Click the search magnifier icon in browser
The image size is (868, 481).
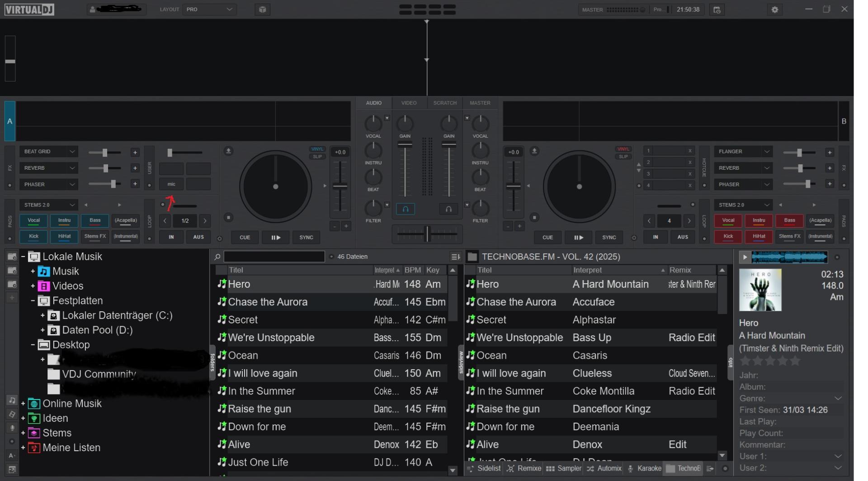pos(217,257)
